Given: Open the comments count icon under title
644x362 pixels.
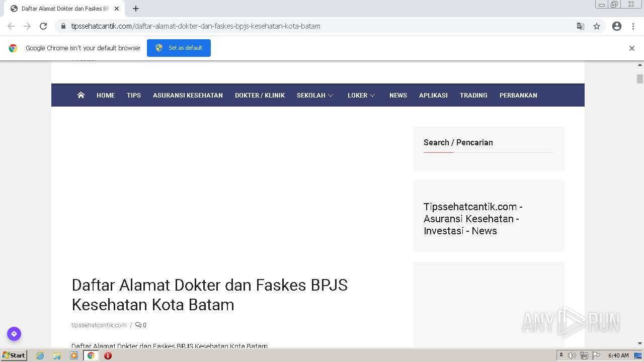Looking at the screenshot, I should [x=141, y=325].
